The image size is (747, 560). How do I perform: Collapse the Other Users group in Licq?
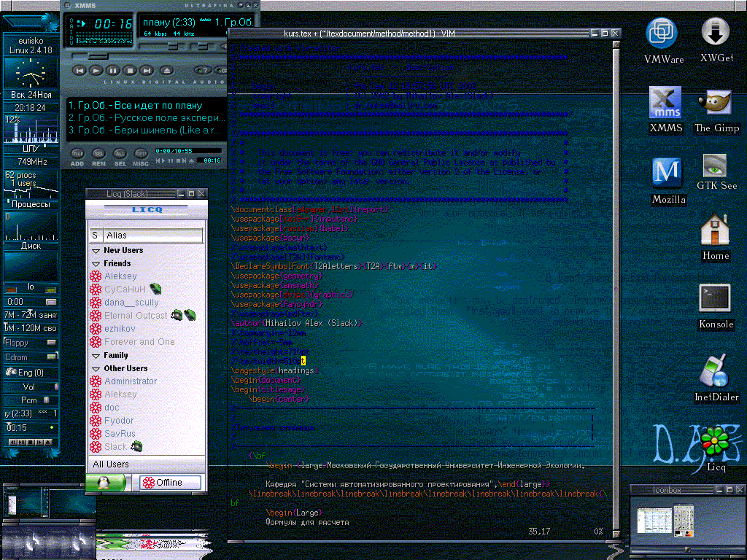96,368
